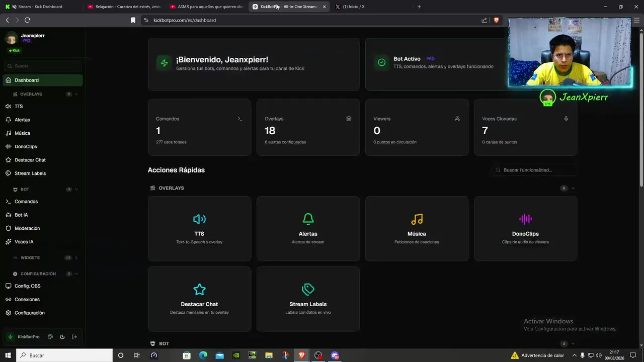Image resolution: width=644 pixels, height=362 pixels.
Task: Open the Stream Labels tag card
Action: pos(308,299)
